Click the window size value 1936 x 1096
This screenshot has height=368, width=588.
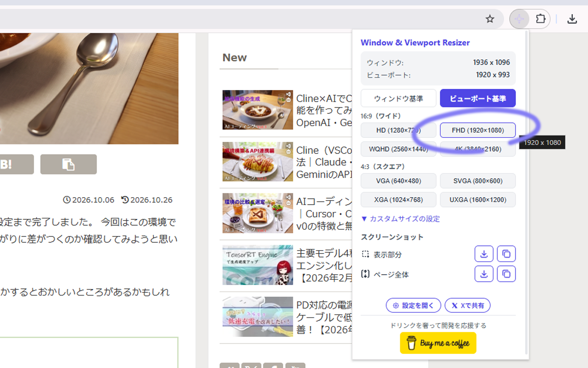point(491,62)
